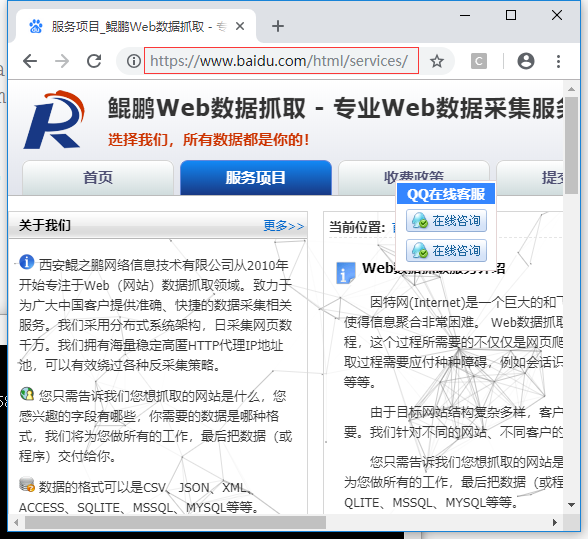
Task: Minimize the browser window
Action: pyautogui.click(x=465, y=15)
